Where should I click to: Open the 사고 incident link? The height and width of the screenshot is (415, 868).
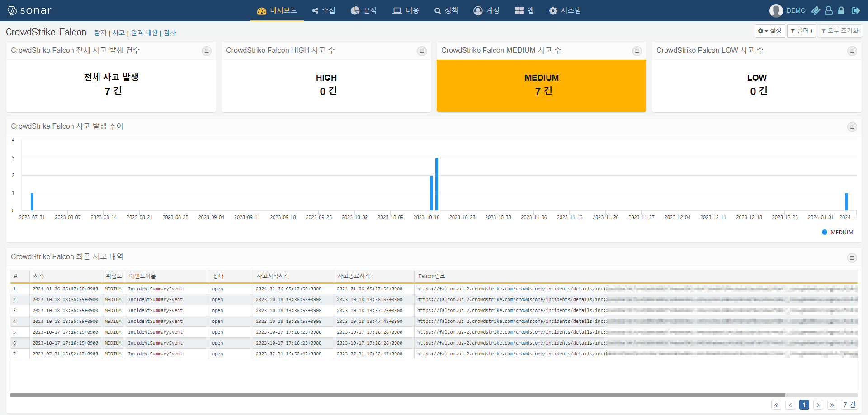[118, 33]
